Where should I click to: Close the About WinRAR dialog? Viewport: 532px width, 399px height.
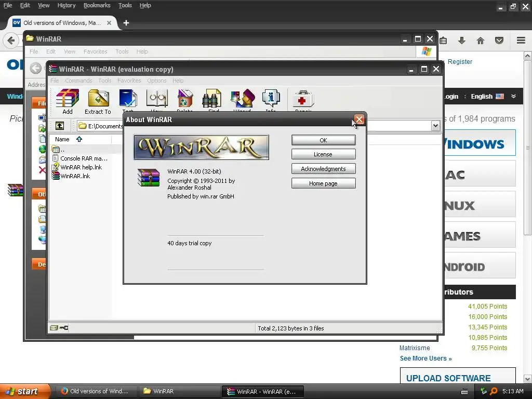coord(359,119)
